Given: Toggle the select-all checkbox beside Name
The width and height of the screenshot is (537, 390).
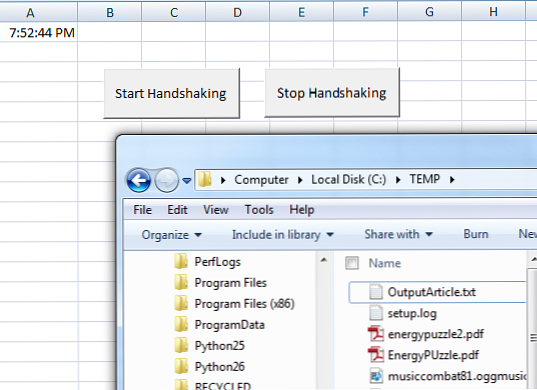Looking at the screenshot, I should pyautogui.click(x=352, y=263).
